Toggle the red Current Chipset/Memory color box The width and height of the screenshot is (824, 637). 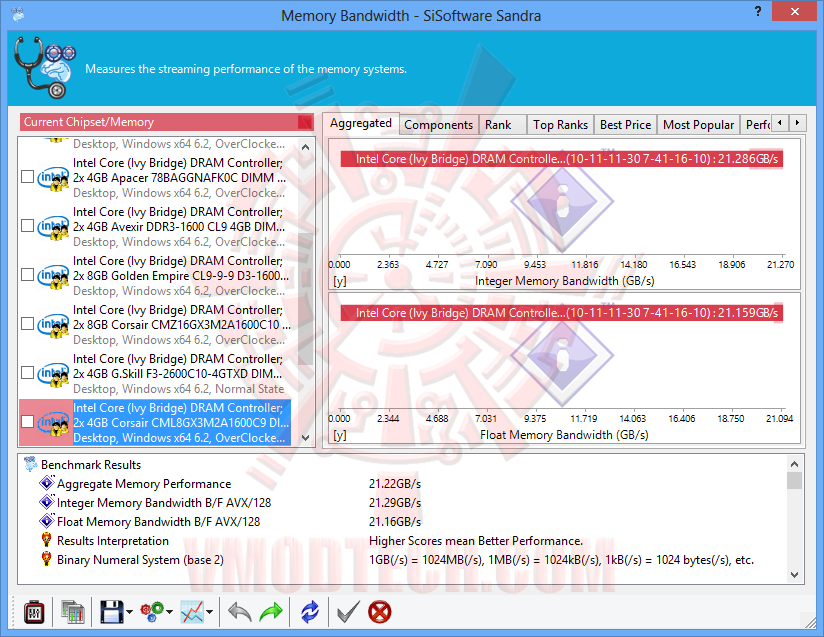[305, 122]
